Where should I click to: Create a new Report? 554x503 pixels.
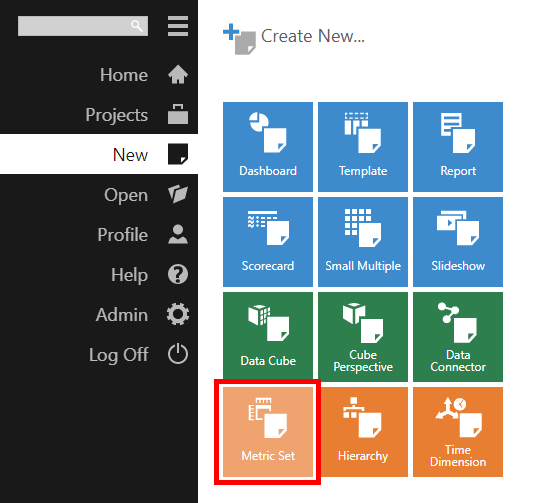tap(458, 147)
